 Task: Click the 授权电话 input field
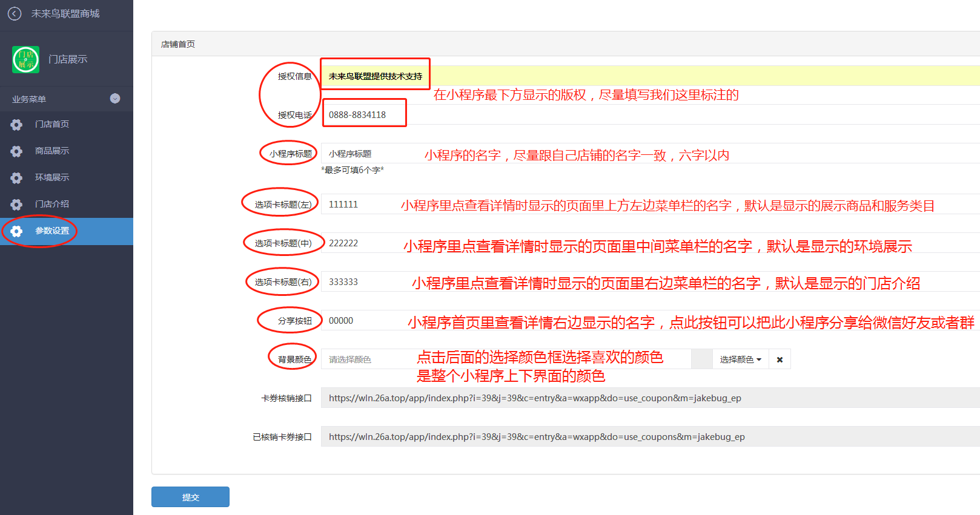coord(363,114)
